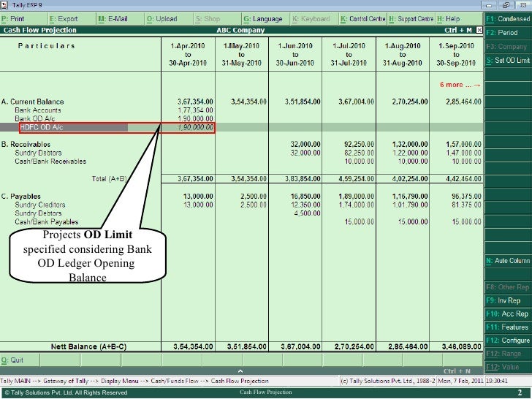This screenshot has height=399, width=532.
Task: Open the Export option
Action: tap(72, 19)
